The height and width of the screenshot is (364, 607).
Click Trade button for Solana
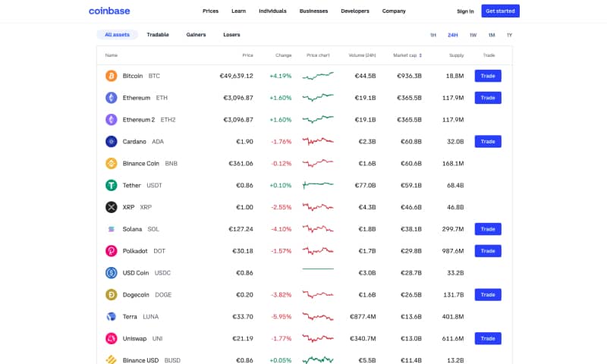(488, 229)
